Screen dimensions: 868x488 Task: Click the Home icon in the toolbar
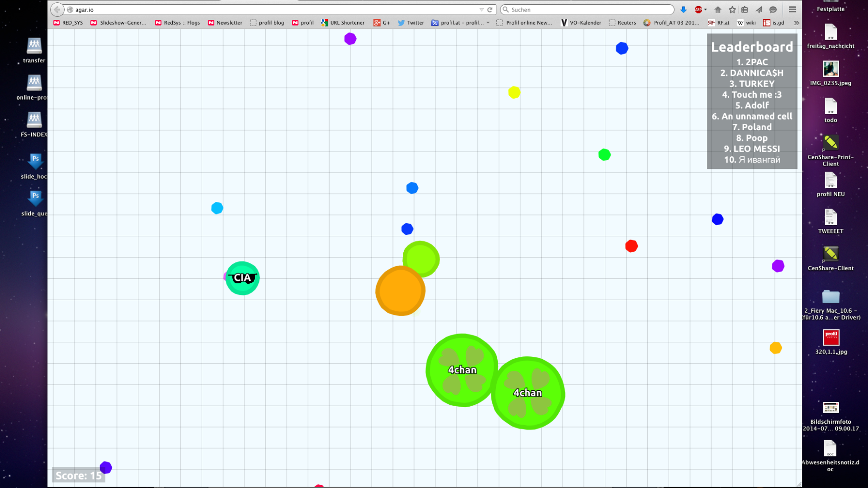coord(718,10)
